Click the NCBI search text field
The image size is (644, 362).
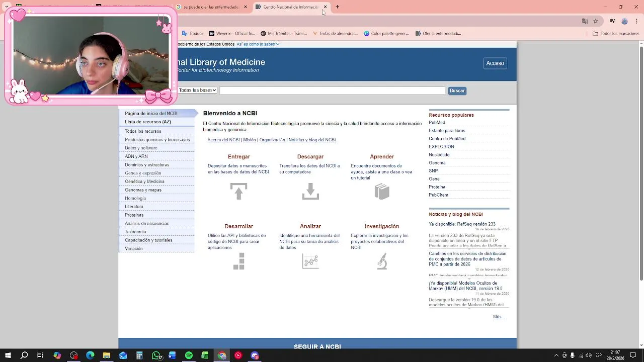[332, 90]
